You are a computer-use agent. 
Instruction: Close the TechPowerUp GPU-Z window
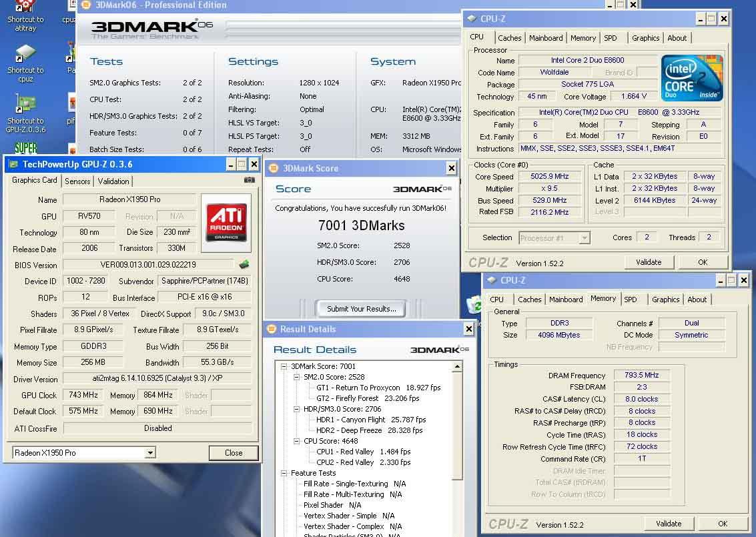(254, 164)
